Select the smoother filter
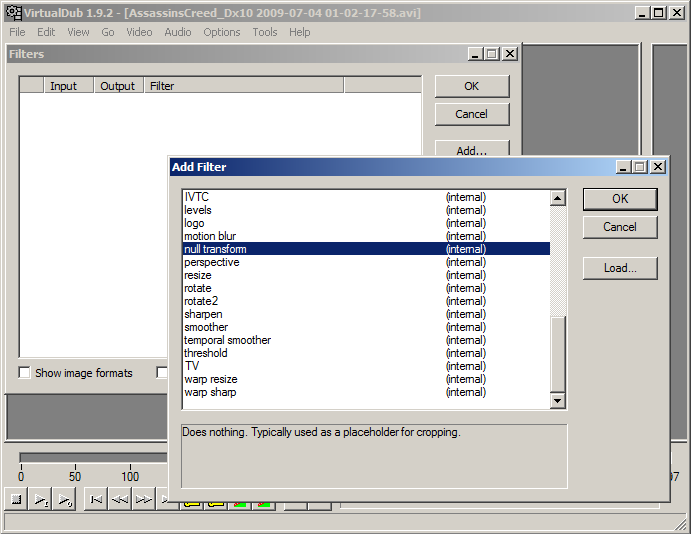 [366, 327]
